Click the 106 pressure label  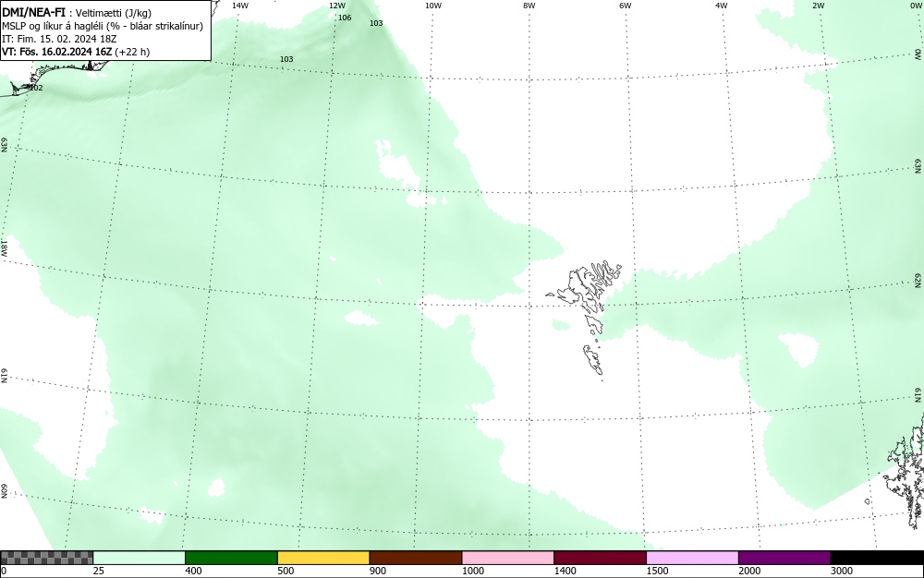(x=345, y=18)
